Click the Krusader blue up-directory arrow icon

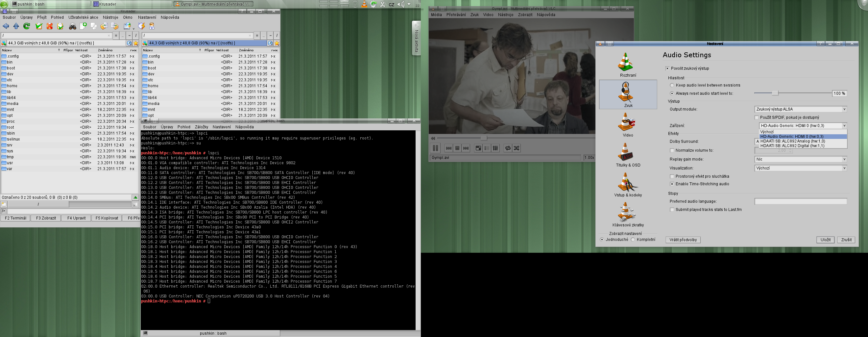[x=16, y=26]
